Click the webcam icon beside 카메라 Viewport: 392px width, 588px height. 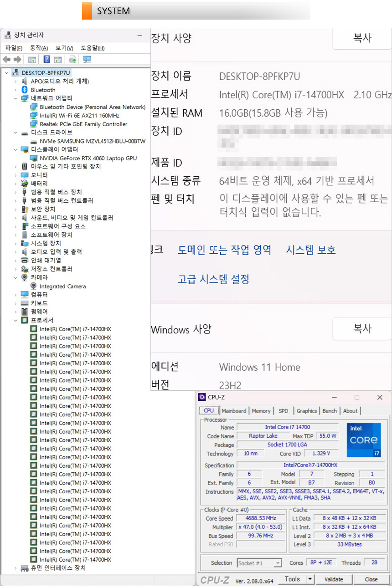click(25, 277)
